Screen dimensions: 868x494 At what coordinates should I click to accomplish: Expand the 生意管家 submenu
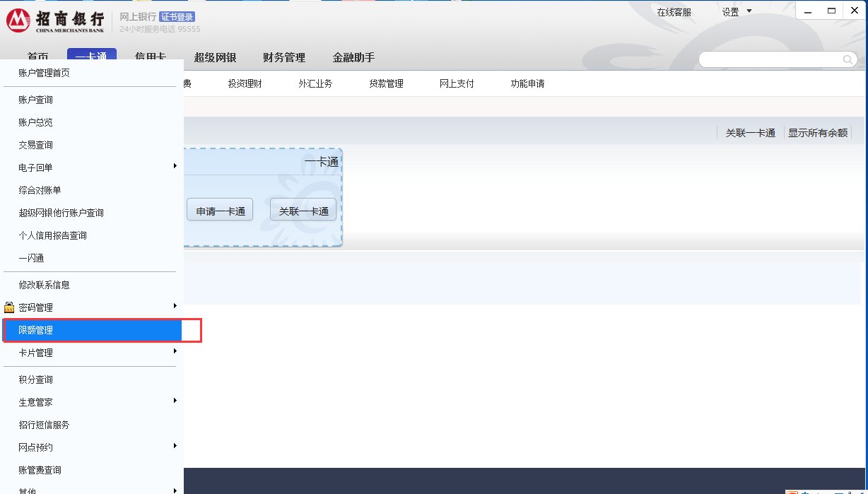[x=175, y=401]
